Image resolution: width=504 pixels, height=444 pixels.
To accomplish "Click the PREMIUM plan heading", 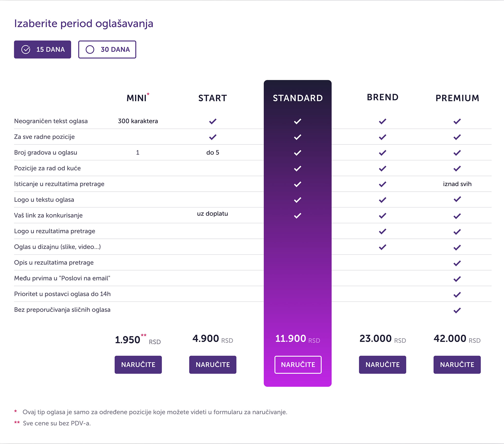I will [x=457, y=98].
